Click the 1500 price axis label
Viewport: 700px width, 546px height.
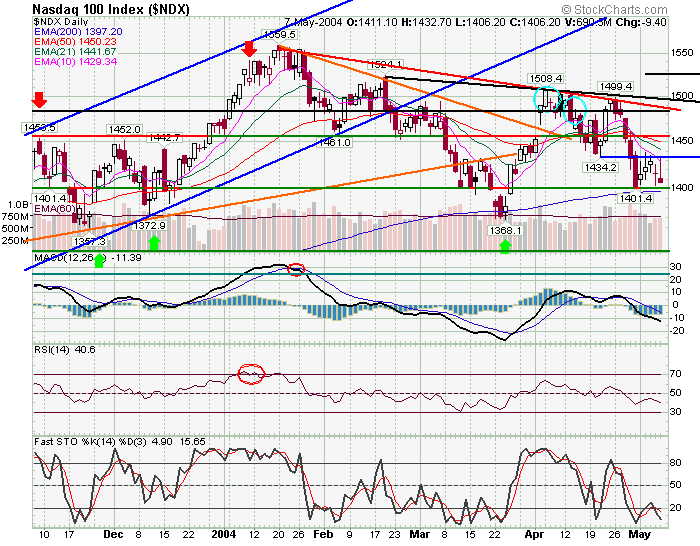click(x=682, y=96)
